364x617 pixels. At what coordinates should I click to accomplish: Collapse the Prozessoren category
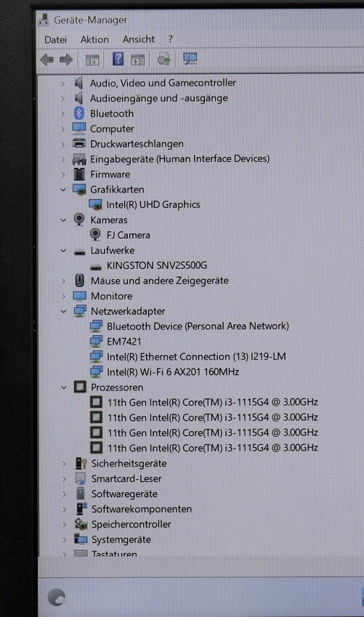point(64,387)
